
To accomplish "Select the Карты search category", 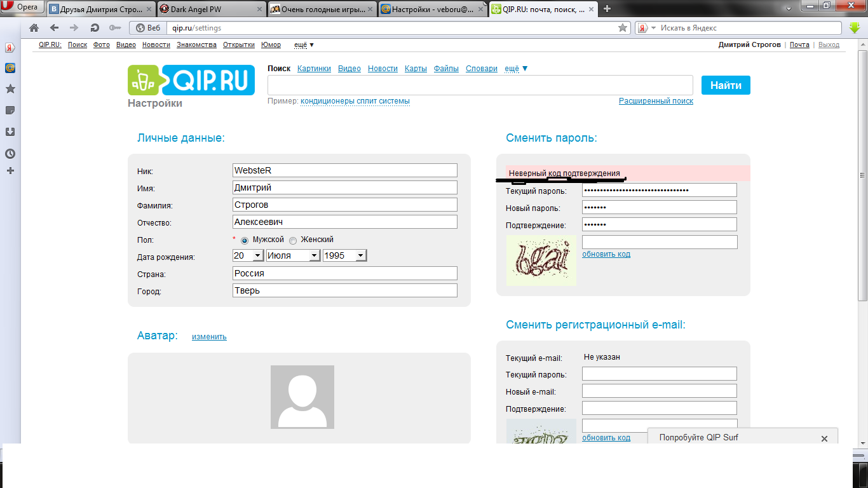I will point(416,69).
